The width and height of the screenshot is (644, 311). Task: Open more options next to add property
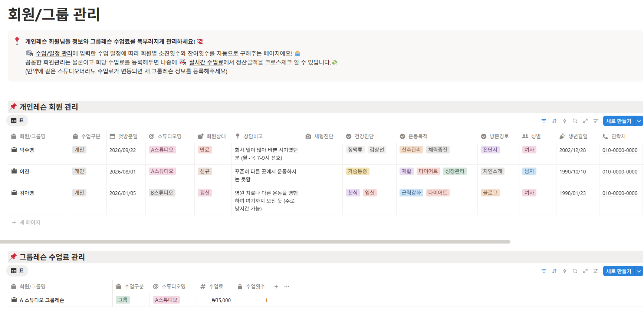coord(287,287)
